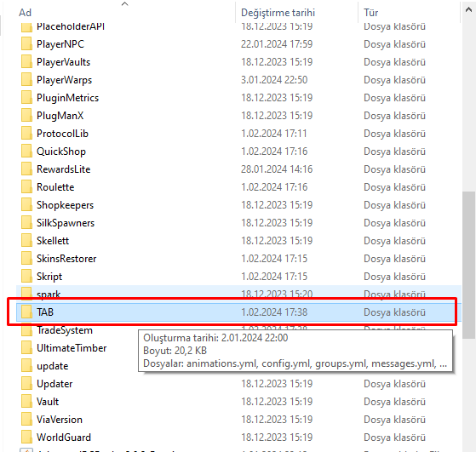476x452 pixels.
Task: Click date 1.02.2024 17:16 of QuickShop
Action: (x=274, y=152)
